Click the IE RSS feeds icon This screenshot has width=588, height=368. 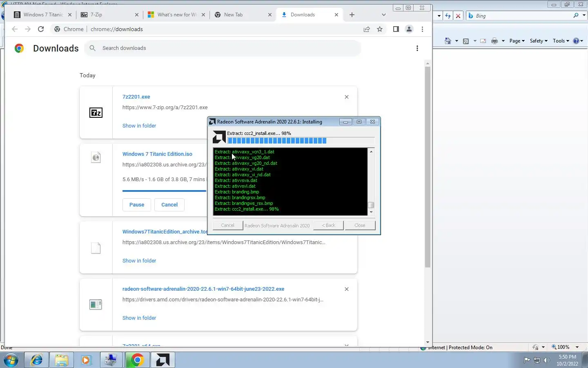(x=466, y=41)
